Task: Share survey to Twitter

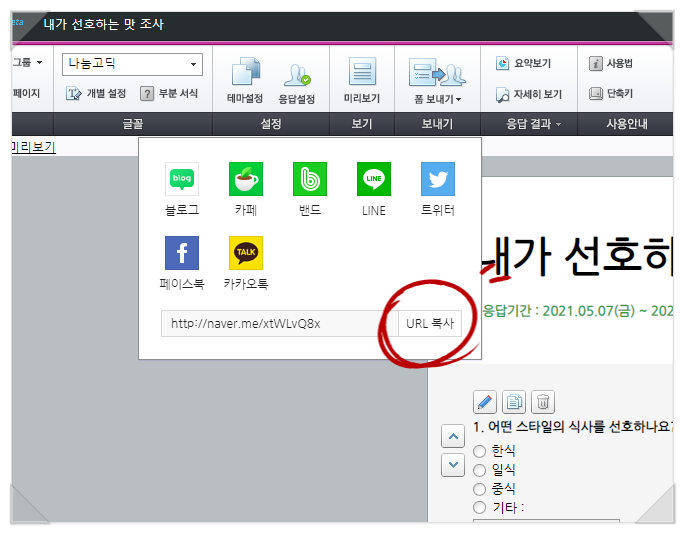Action: coord(438,179)
